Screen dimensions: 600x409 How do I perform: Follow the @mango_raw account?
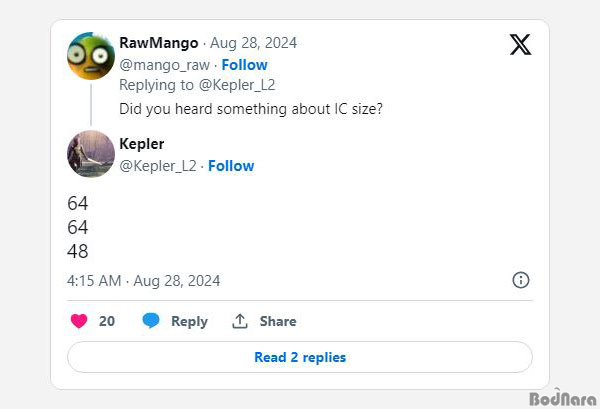coord(245,65)
